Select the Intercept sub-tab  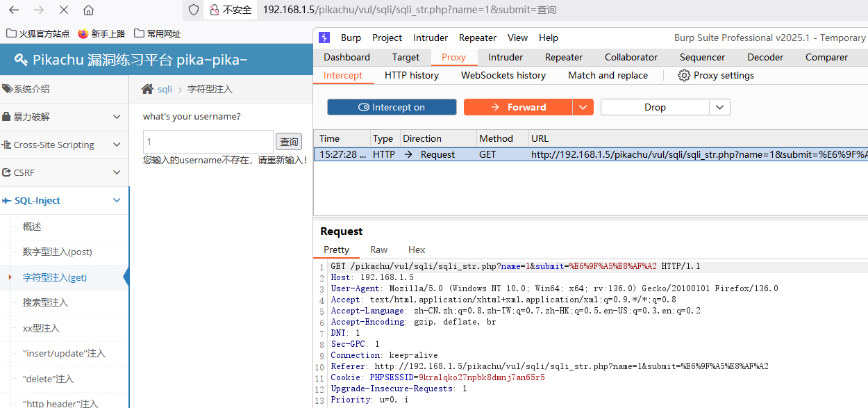point(343,75)
